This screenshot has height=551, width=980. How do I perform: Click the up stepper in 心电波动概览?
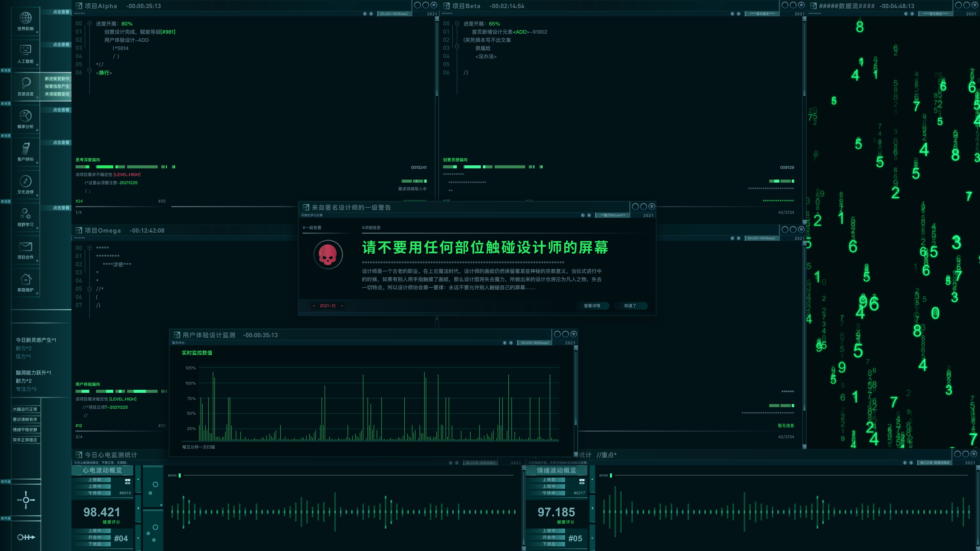(128, 480)
